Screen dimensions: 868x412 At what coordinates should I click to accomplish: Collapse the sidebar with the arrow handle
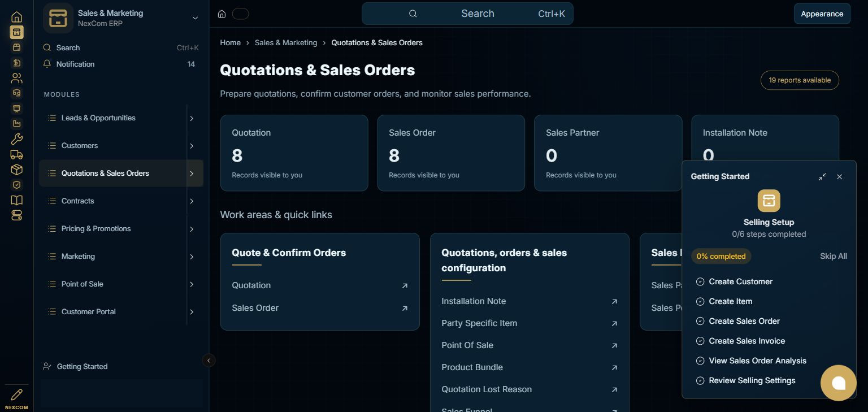[209, 360]
